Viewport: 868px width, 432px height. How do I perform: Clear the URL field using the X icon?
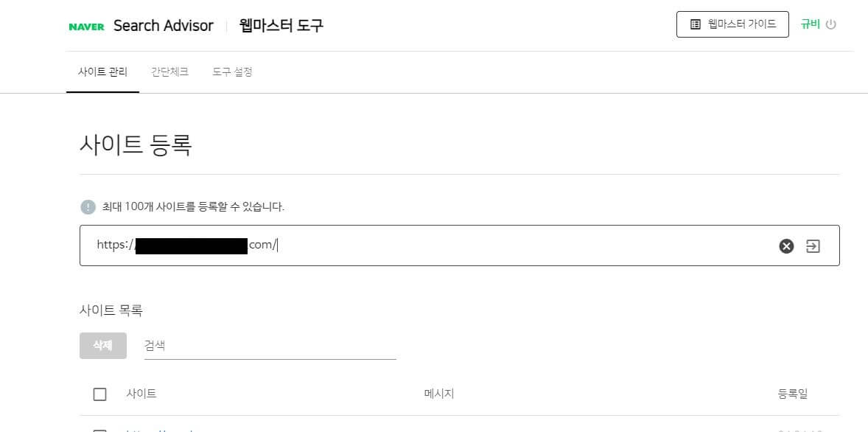click(x=786, y=245)
